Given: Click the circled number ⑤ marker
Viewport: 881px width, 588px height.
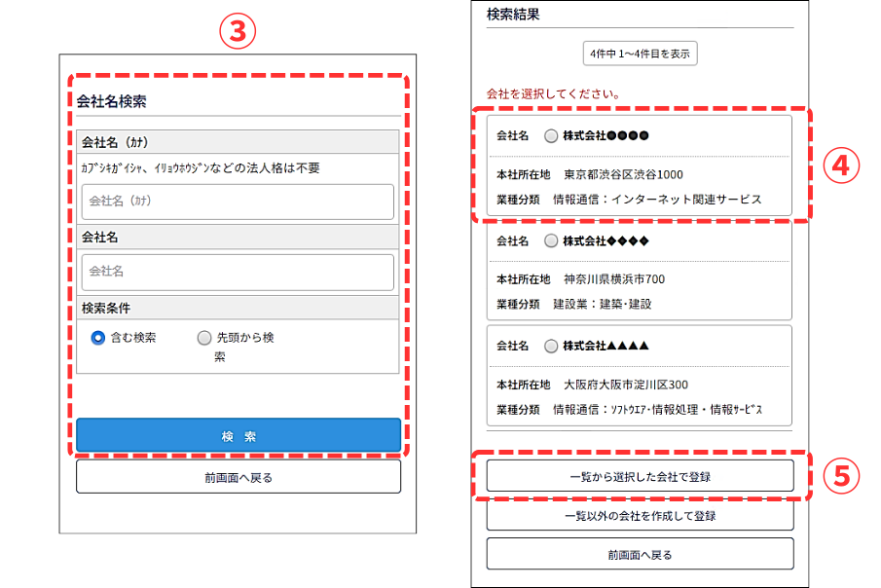Looking at the screenshot, I should click(x=842, y=475).
